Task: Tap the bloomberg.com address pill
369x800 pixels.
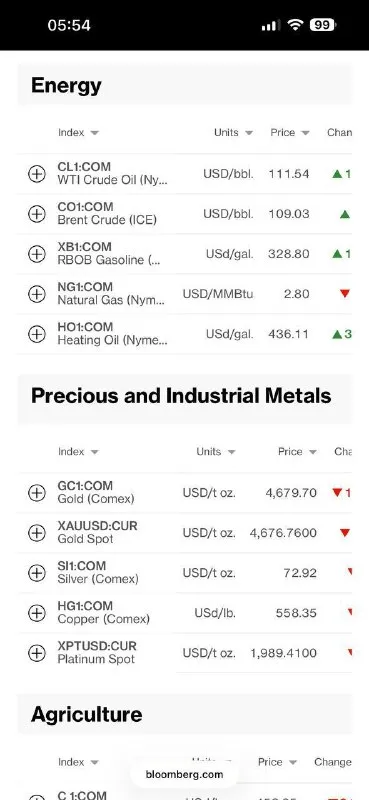Action: point(184,774)
